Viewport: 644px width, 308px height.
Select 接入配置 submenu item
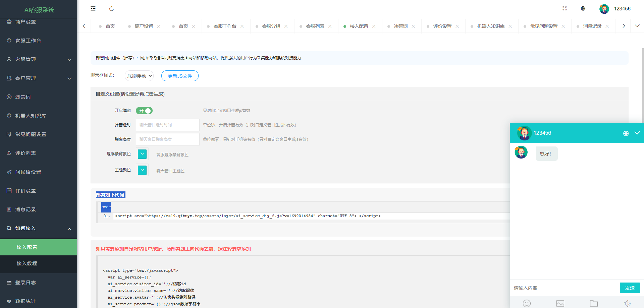(39, 247)
